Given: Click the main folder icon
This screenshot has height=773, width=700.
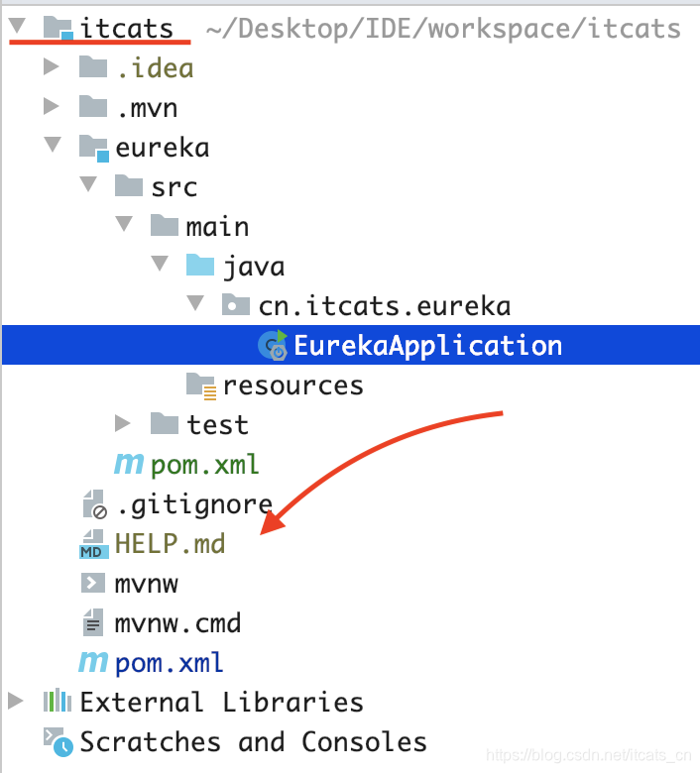Looking at the screenshot, I should (165, 225).
